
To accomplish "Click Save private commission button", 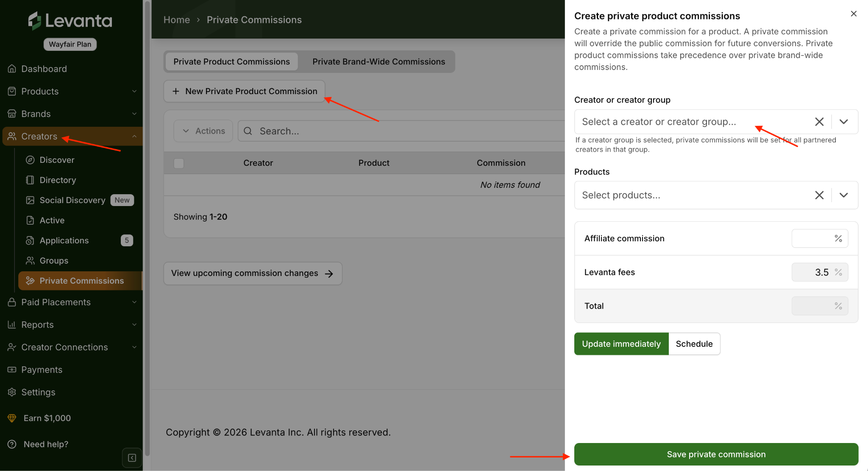I will (716, 454).
